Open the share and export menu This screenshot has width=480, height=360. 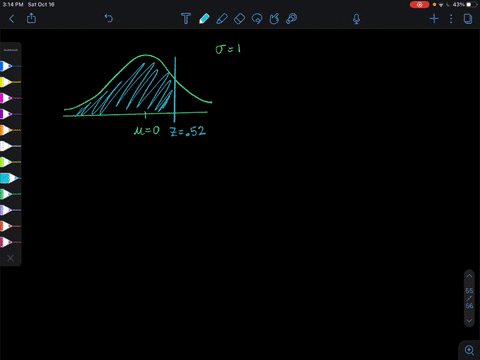(31, 18)
